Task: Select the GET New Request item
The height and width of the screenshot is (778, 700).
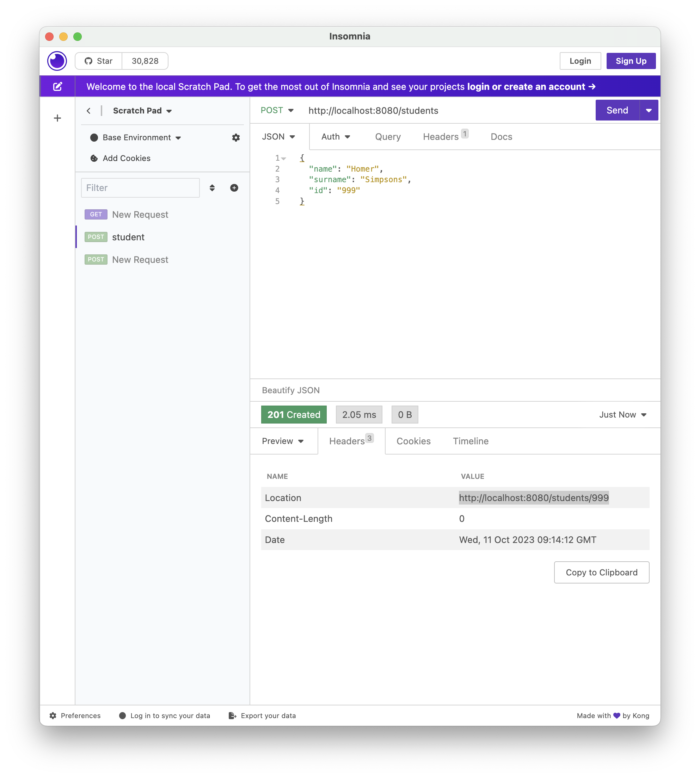Action: point(163,215)
